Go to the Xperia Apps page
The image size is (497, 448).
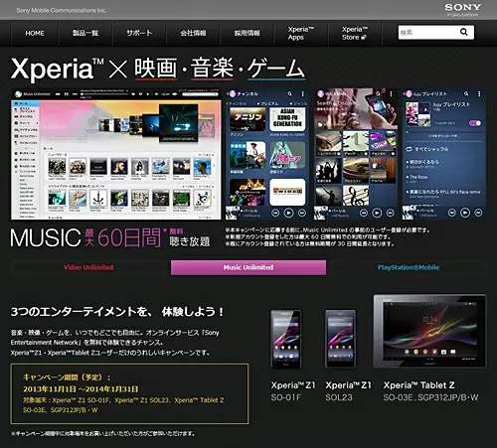click(300, 33)
